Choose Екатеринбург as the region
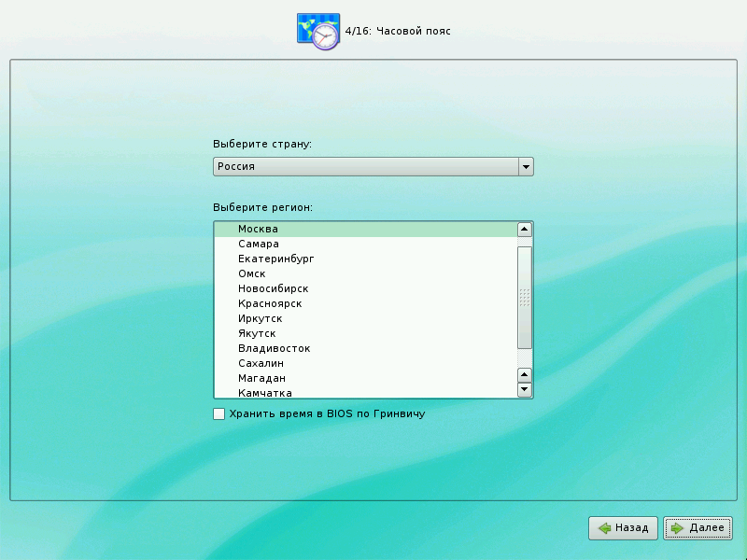 (x=275, y=259)
